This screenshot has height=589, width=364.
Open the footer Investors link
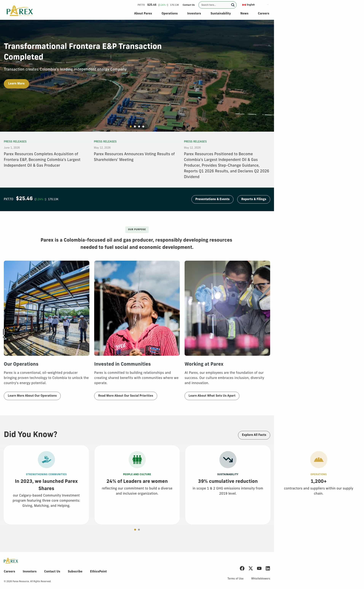pyautogui.click(x=30, y=571)
